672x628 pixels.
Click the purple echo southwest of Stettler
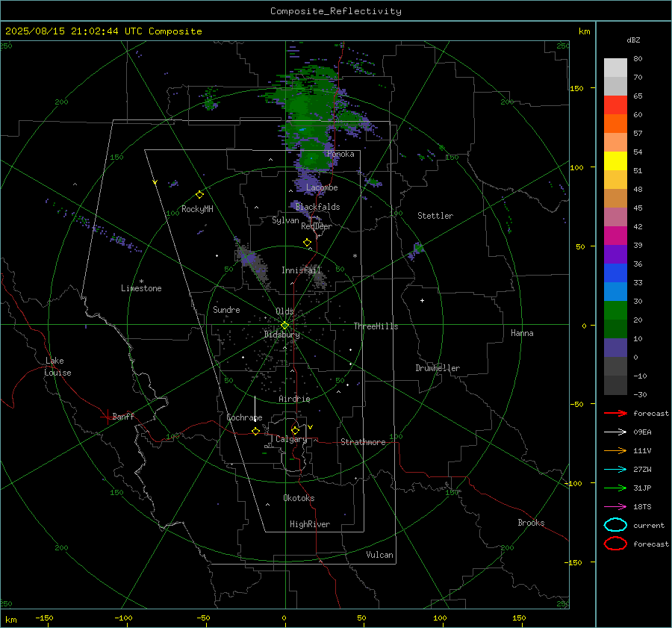coord(416,251)
